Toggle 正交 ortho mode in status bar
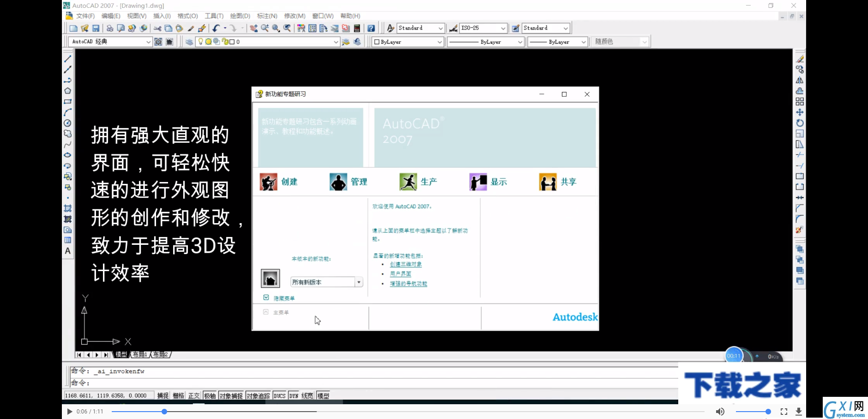This screenshot has width=868, height=419. [194, 396]
